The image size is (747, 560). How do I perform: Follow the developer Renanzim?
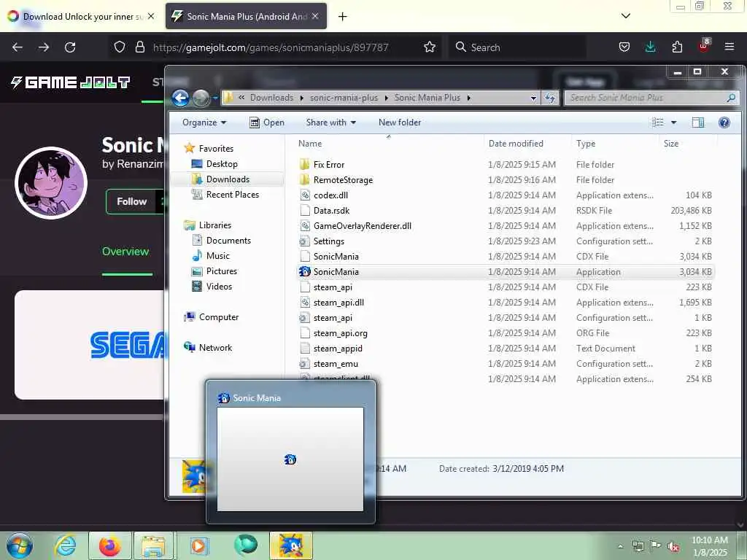(131, 201)
